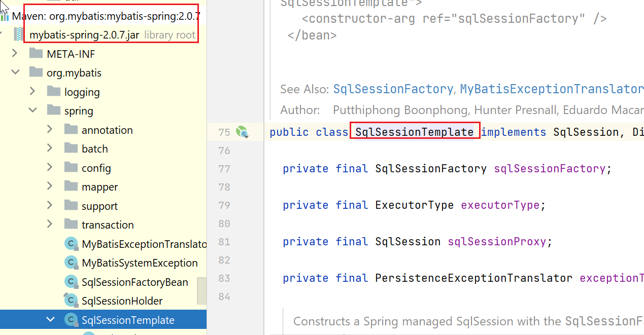Click line number 84 in the gutter

(x=224, y=296)
